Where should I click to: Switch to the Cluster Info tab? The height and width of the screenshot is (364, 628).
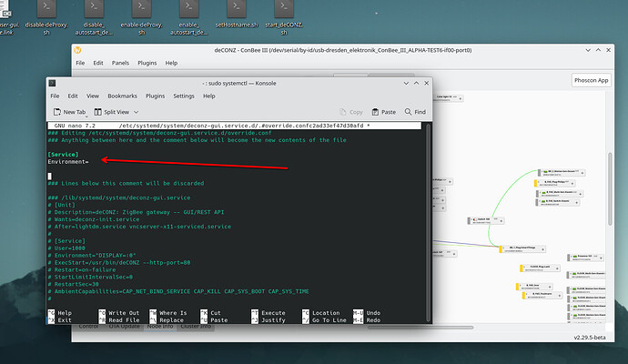[x=196, y=327]
